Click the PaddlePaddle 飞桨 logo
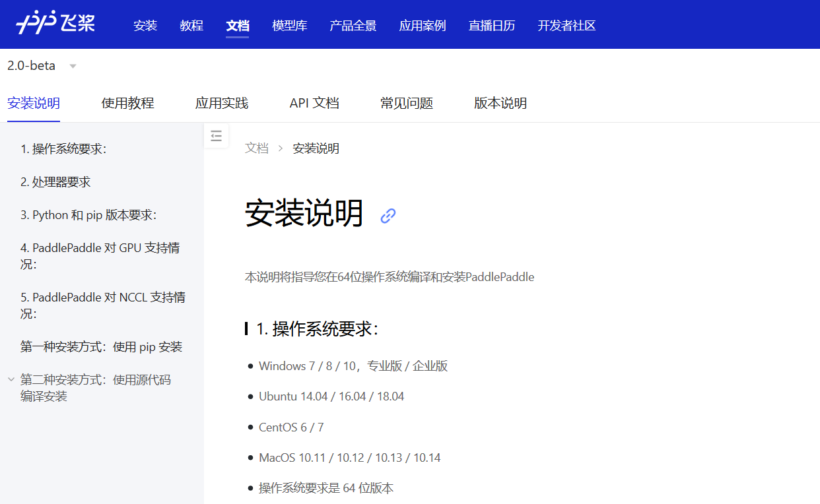 pos(55,24)
